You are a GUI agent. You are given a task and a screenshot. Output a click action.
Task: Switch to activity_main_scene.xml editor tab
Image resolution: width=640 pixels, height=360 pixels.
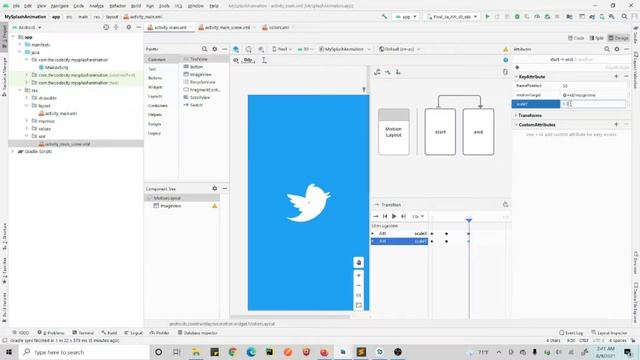pyautogui.click(x=227, y=27)
